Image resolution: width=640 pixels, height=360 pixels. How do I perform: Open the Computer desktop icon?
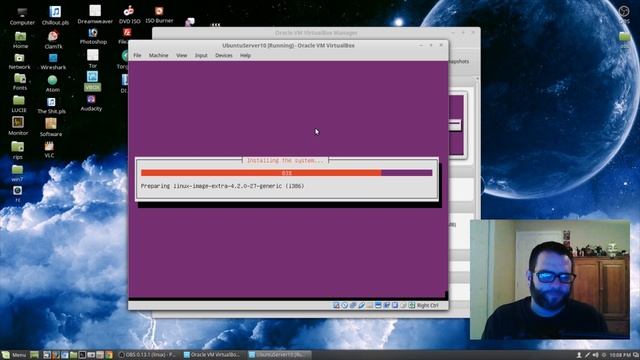coord(22,16)
